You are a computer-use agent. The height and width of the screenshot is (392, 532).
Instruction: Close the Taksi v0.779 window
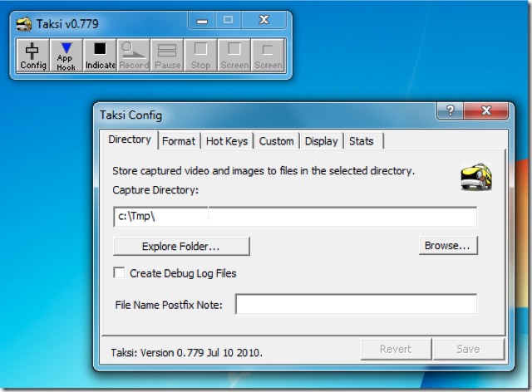(x=264, y=21)
